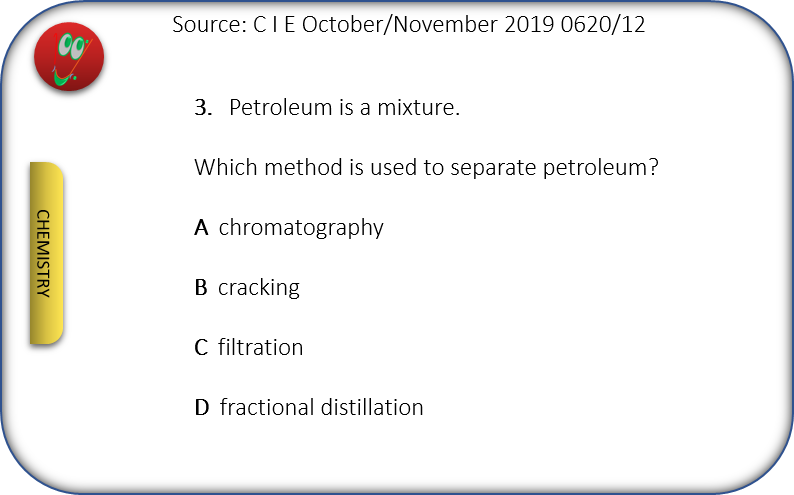
Task: Click the word chromatography
Action: (x=301, y=228)
